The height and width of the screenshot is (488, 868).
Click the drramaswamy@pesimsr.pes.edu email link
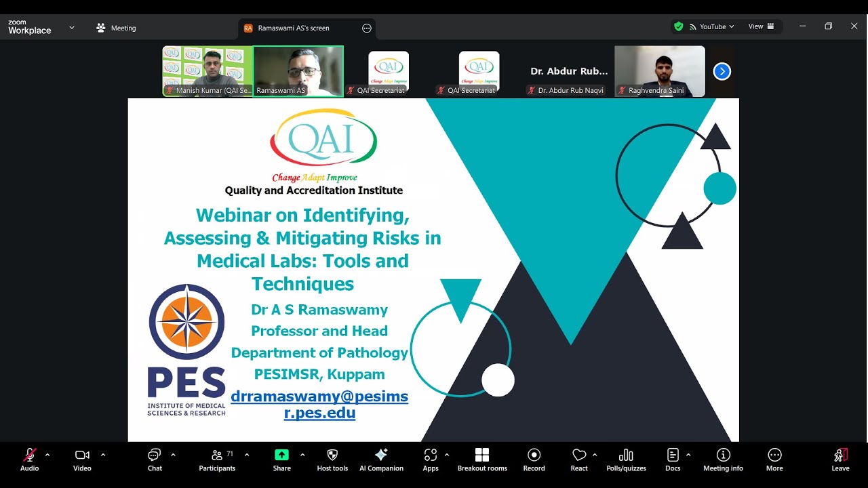coord(319,404)
